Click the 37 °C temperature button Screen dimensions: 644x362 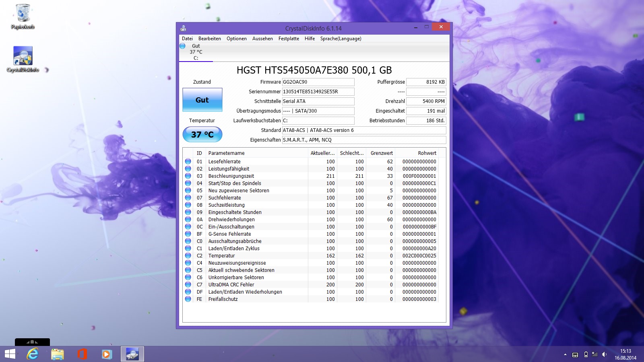[x=202, y=134]
